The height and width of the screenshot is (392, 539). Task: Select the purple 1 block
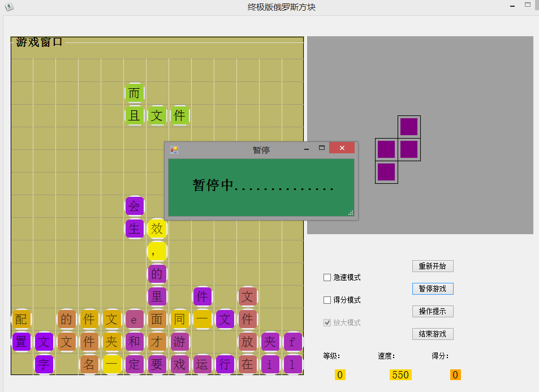point(293,364)
